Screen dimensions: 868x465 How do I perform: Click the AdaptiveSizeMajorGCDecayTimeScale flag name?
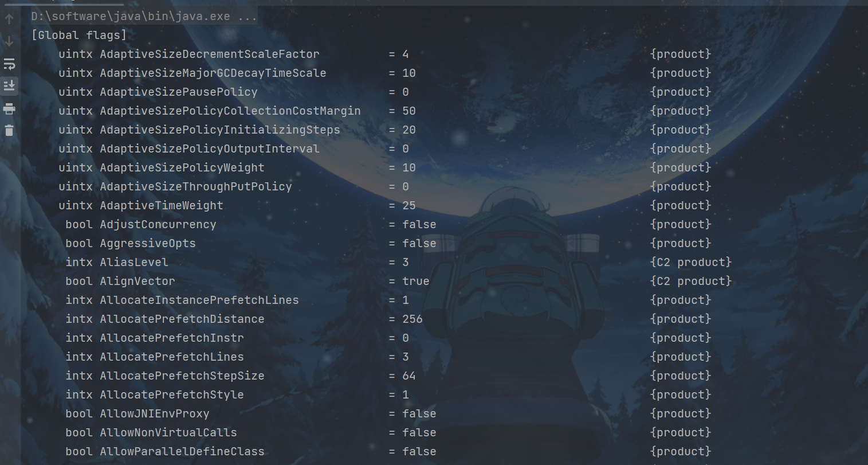pyautogui.click(x=213, y=73)
